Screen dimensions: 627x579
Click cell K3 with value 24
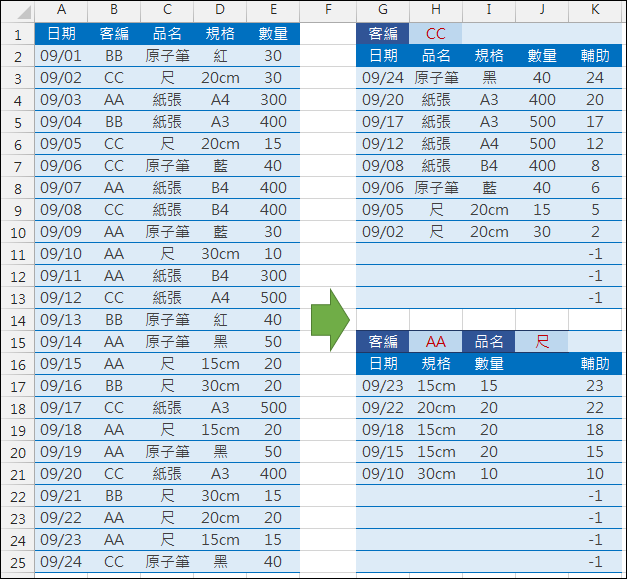click(595, 78)
